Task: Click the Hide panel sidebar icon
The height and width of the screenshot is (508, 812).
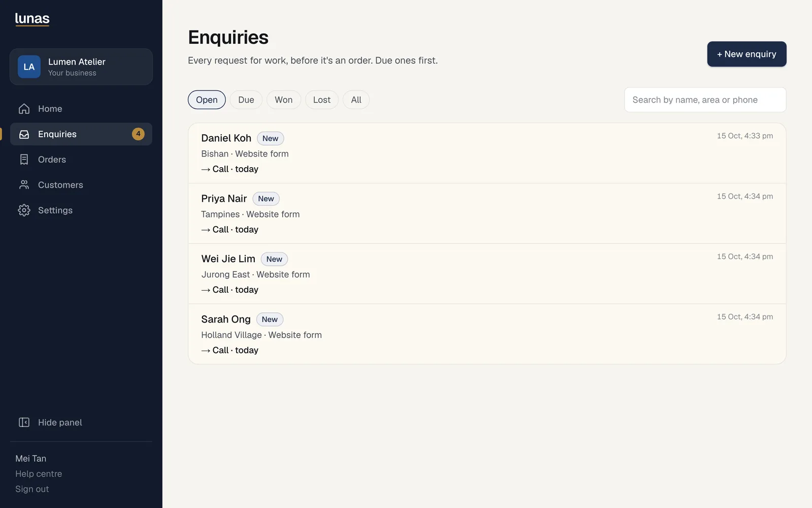Action: [x=24, y=423]
